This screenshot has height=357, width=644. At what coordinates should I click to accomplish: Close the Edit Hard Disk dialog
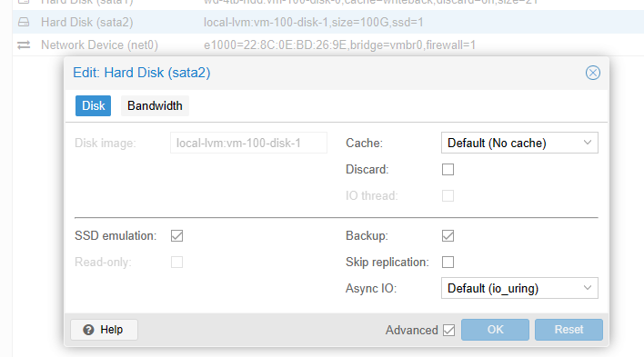(x=593, y=73)
